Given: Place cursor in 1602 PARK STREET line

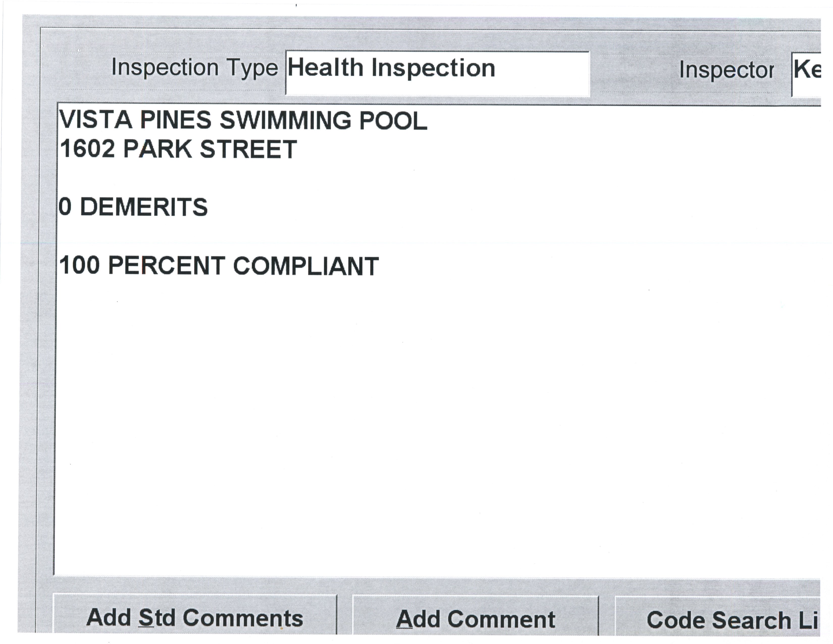Looking at the screenshot, I should click(x=178, y=149).
